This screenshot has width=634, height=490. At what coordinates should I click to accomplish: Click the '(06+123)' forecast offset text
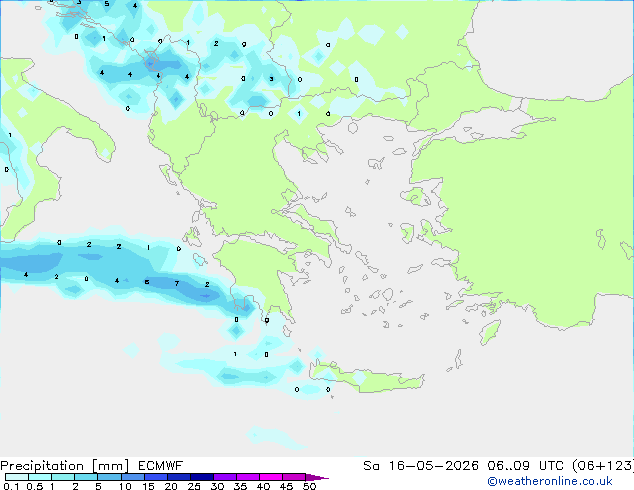click(x=603, y=466)
